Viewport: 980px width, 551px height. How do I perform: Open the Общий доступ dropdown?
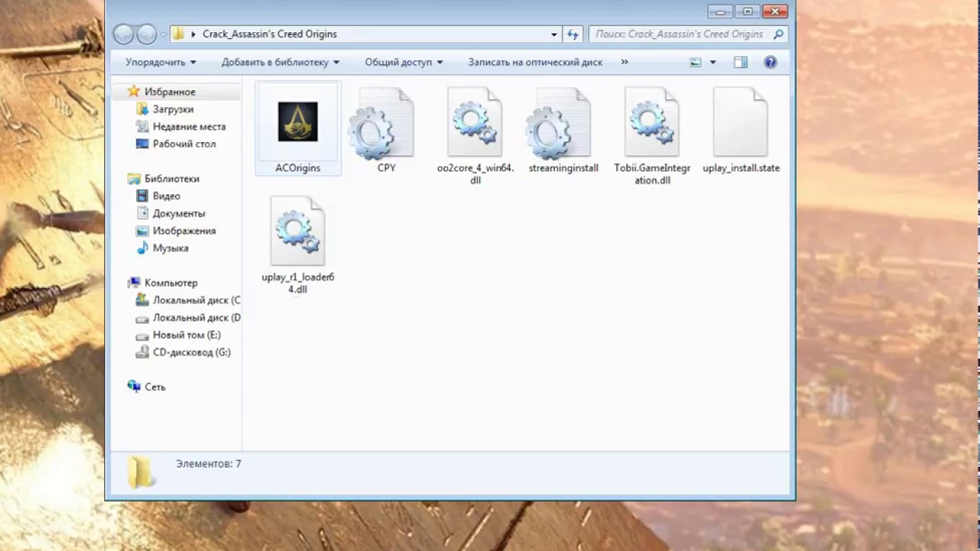[x=404, y=62]
